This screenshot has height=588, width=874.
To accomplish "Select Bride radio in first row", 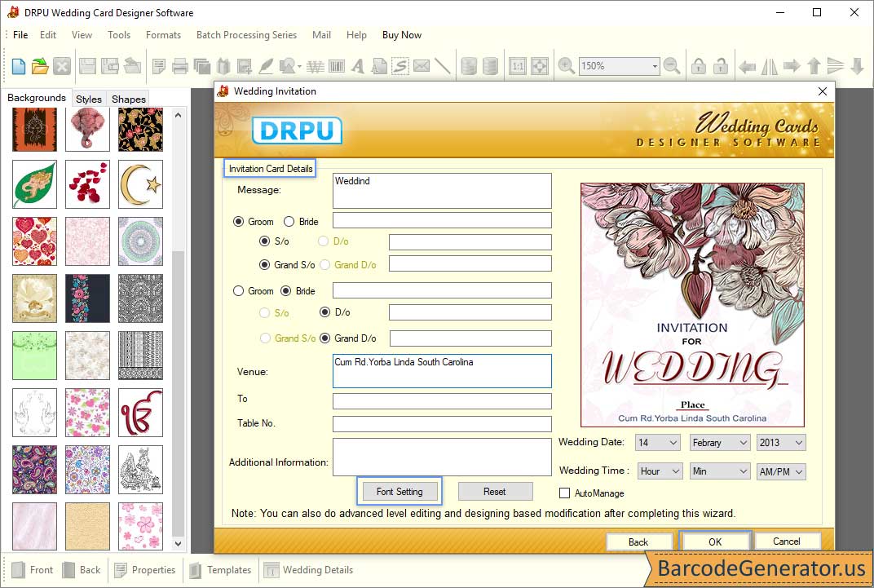I will tap(289, 221).
